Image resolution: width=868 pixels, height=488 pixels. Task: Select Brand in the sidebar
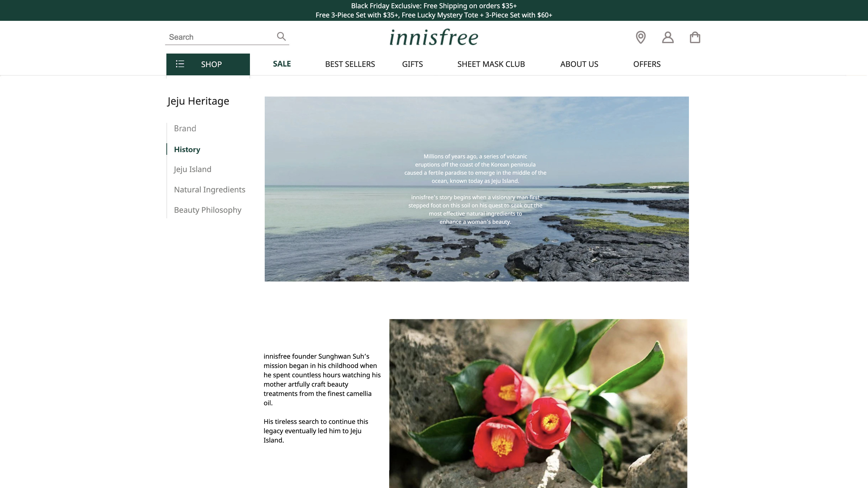(185, 128)
